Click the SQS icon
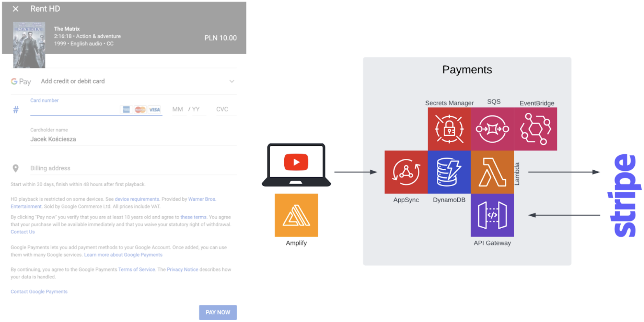 [492, 129]
